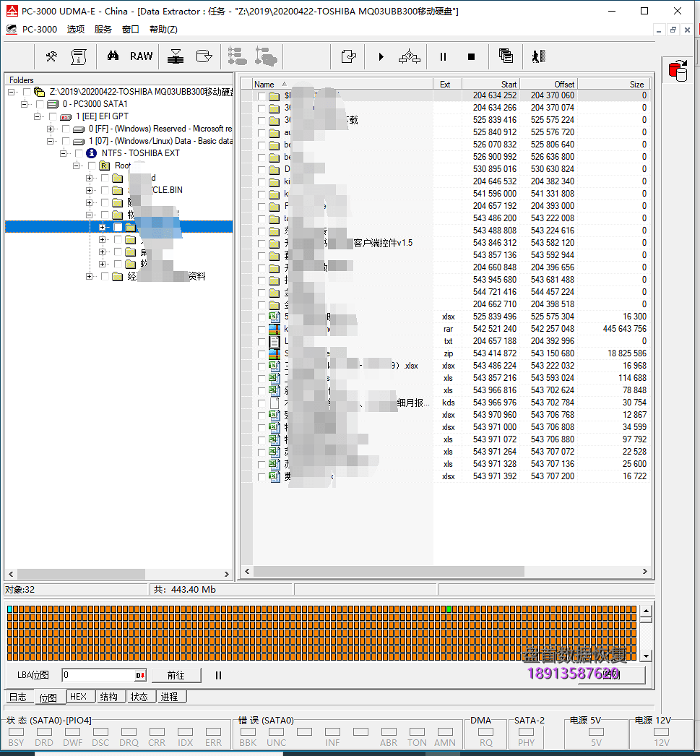Click the pause button beside 前往
Viewport: 700px width, 756px height.
218,676
